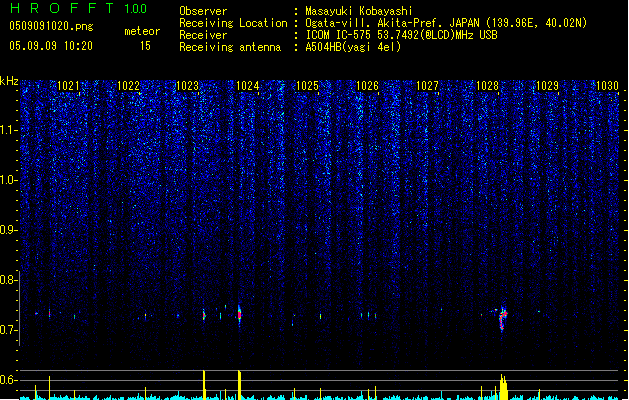
Task: Click the 0.9 kHz axis tick label
Action: click(8, 230)
